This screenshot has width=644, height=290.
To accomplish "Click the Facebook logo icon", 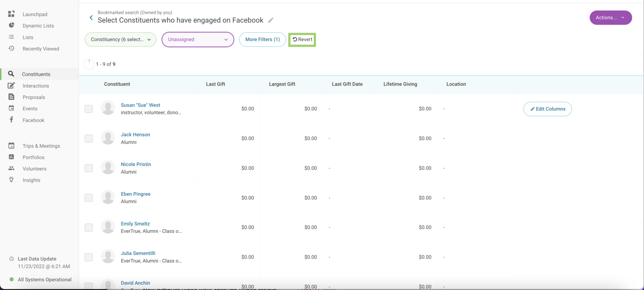I will (11, 120).
